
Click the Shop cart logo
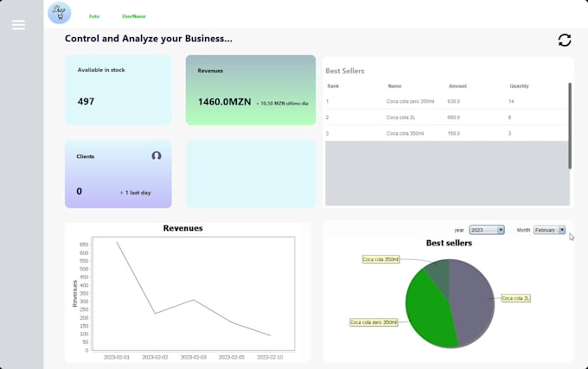(x=60, y=13)
